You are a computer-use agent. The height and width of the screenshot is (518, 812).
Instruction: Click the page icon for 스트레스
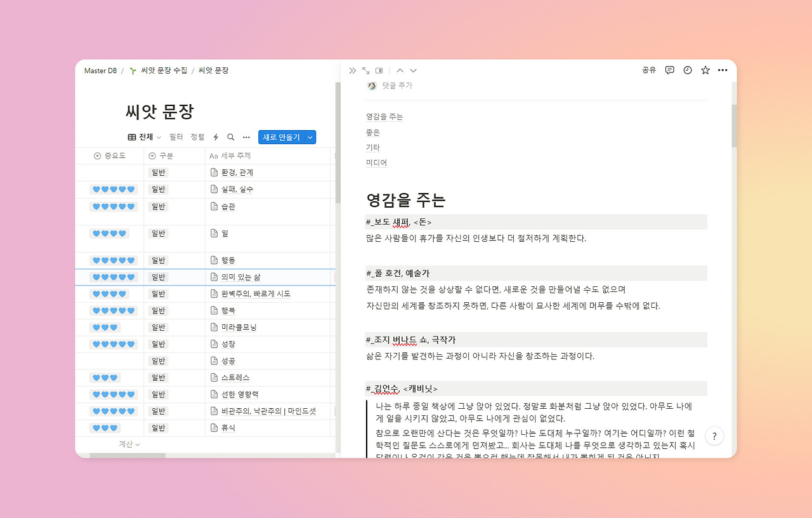coord(214,378)
